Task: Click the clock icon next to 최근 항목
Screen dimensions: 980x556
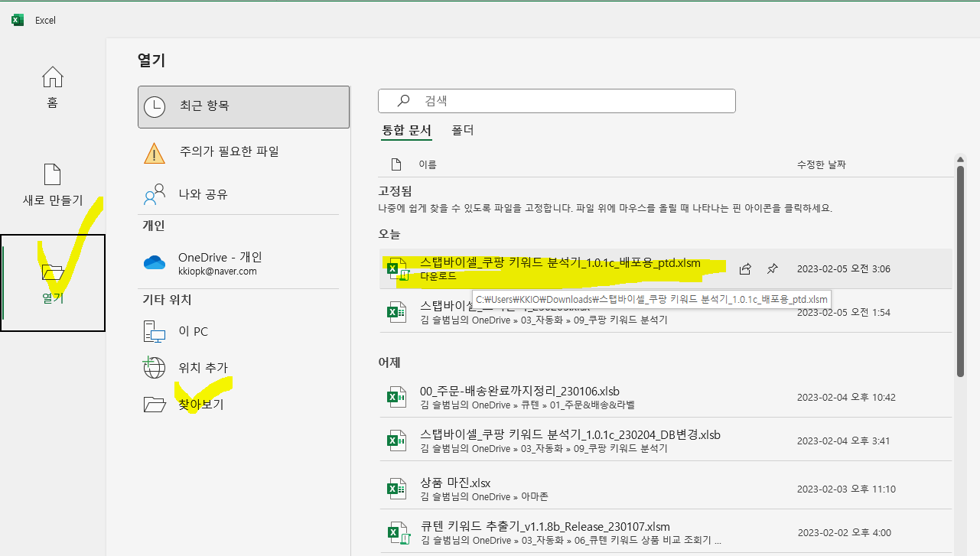Action: click(155, 106)
